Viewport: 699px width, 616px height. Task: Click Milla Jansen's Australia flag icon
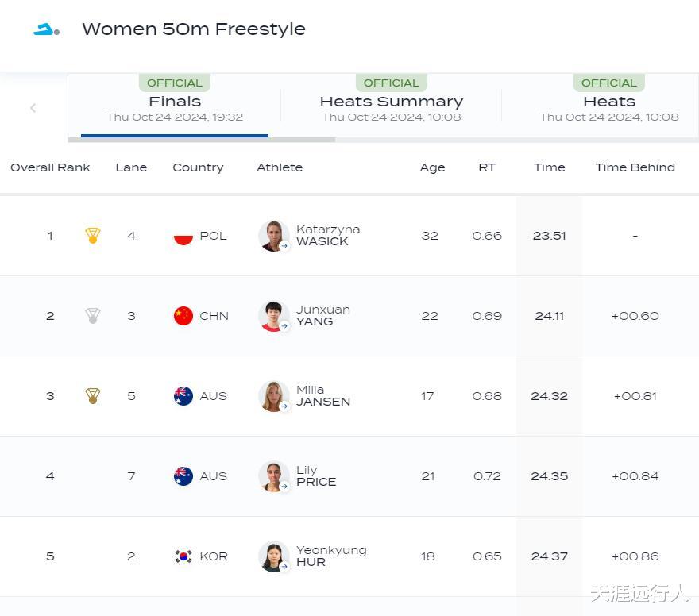click(x=183, y=396)
